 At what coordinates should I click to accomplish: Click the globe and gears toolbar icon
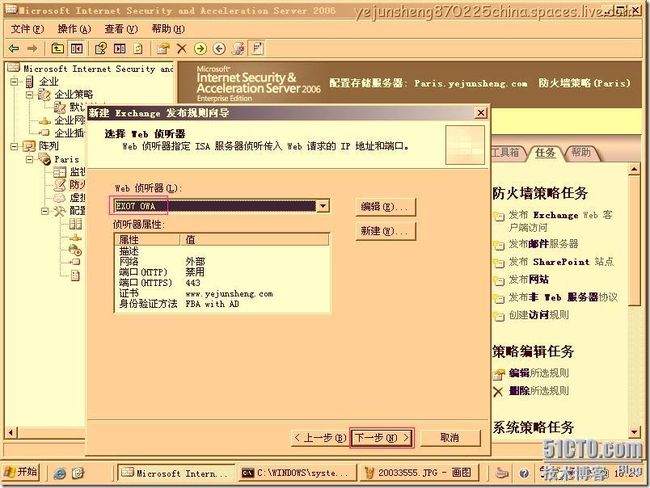[x=238, y=49]
